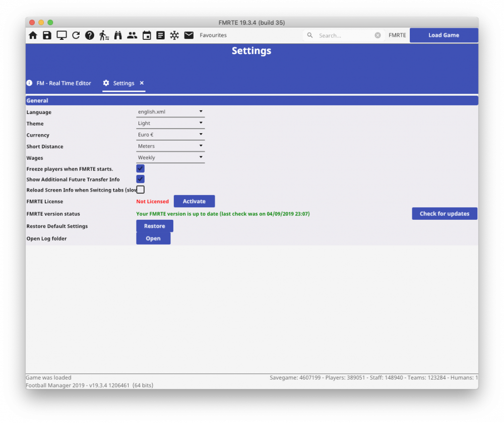Open the Currency dropdown showing Euro €
This screenshot has height=423, width=504.
[x=170, y=135]
